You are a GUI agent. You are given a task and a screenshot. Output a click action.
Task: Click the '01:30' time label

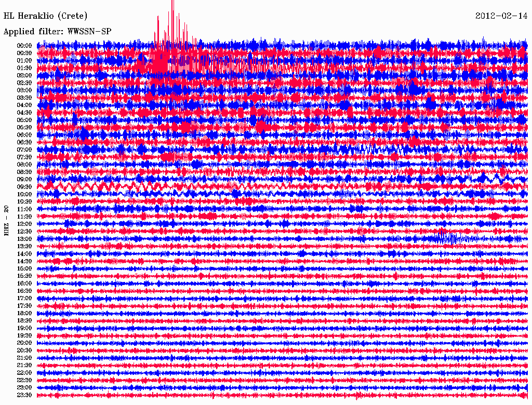[24, 68]
